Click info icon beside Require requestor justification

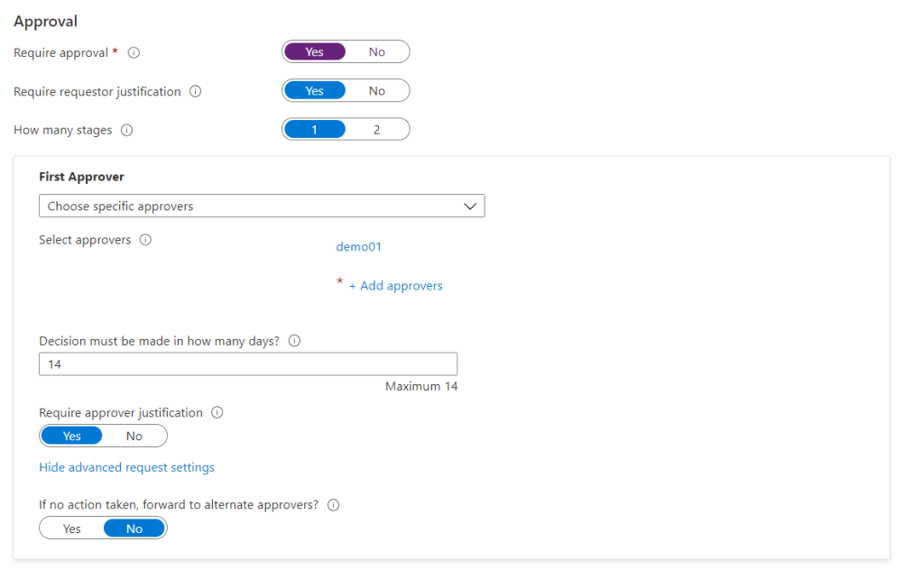click(x=196, y=92)
